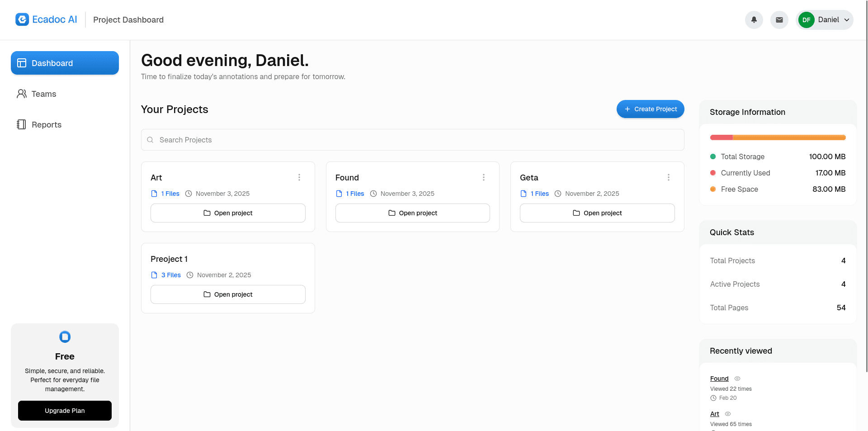Select Dashboard in the sidebar

point(65,63)
